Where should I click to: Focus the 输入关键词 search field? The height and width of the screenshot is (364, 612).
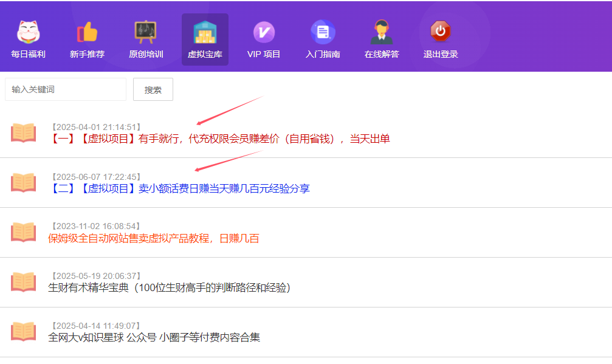66,89
